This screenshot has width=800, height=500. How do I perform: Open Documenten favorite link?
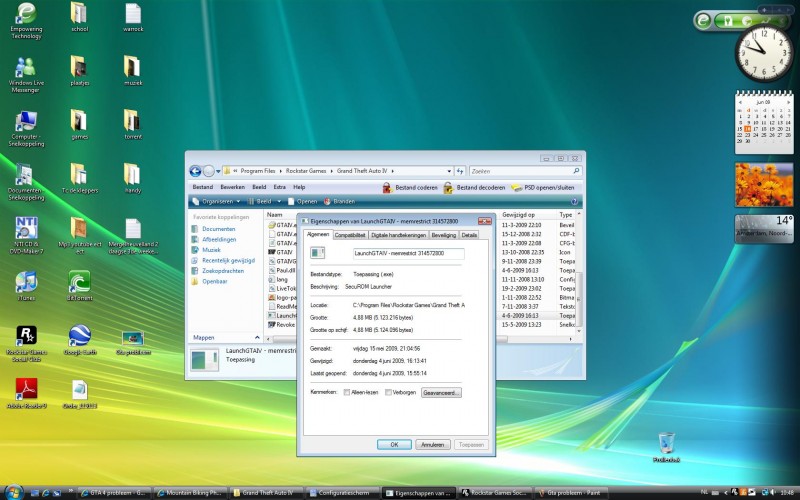coord(218,229)
